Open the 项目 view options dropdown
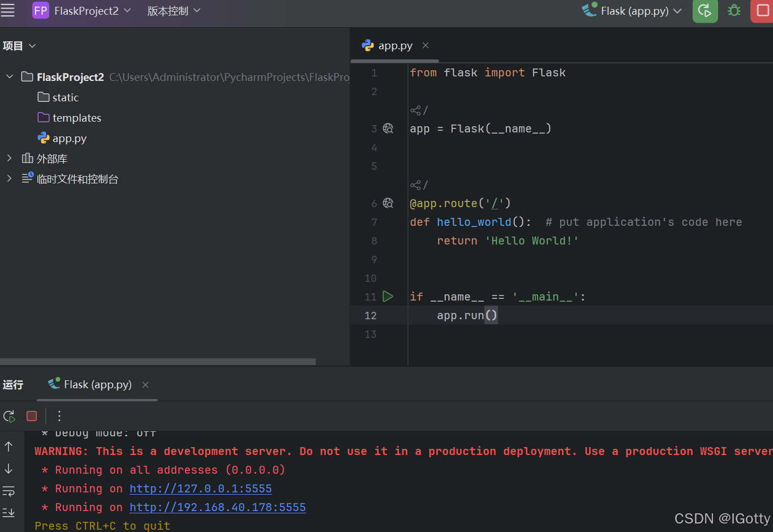 pyautogui.click(x=32, y=46)
